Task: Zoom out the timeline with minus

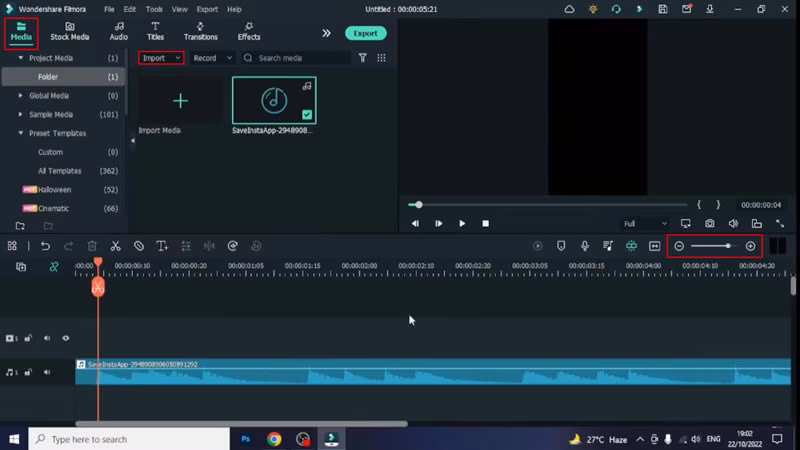Action: click(679, 246)
